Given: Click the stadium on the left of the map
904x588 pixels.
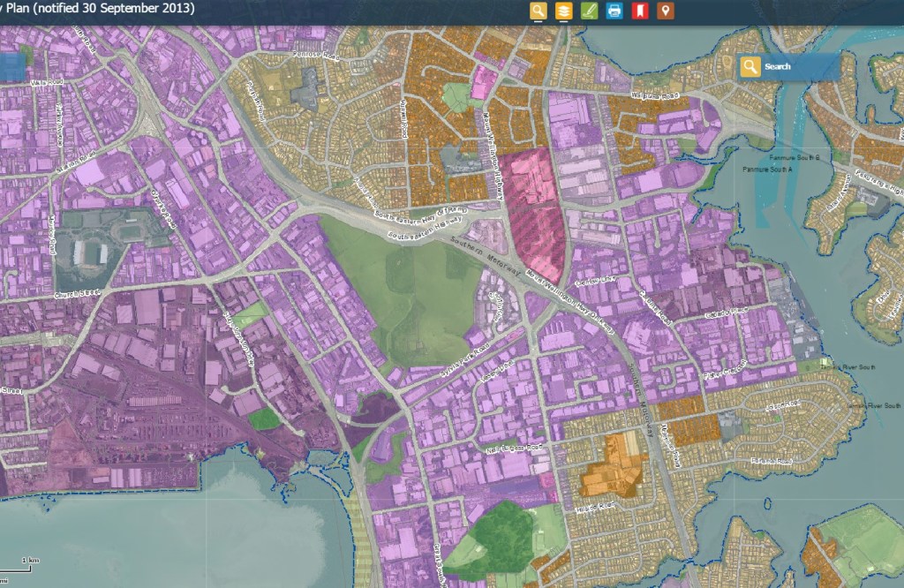Looking at the screenshot, I should tap(89, 254).
